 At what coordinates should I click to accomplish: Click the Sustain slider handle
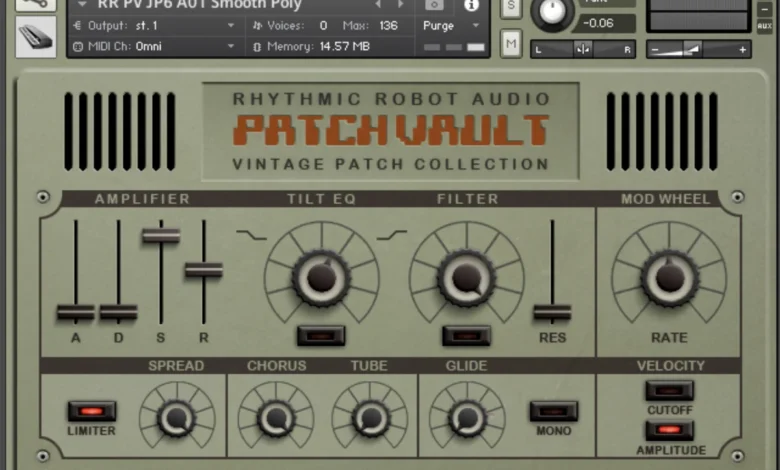click(x=160, y=236)
